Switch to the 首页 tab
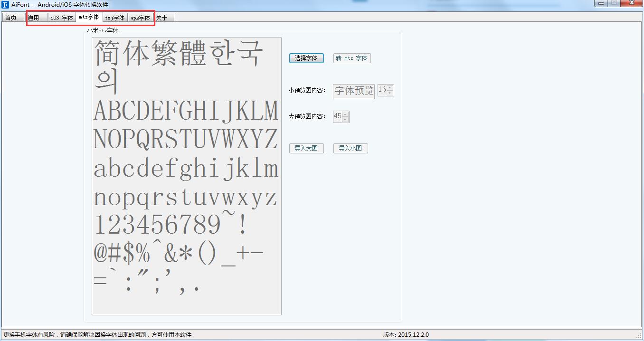 click(x=12, y=17)
